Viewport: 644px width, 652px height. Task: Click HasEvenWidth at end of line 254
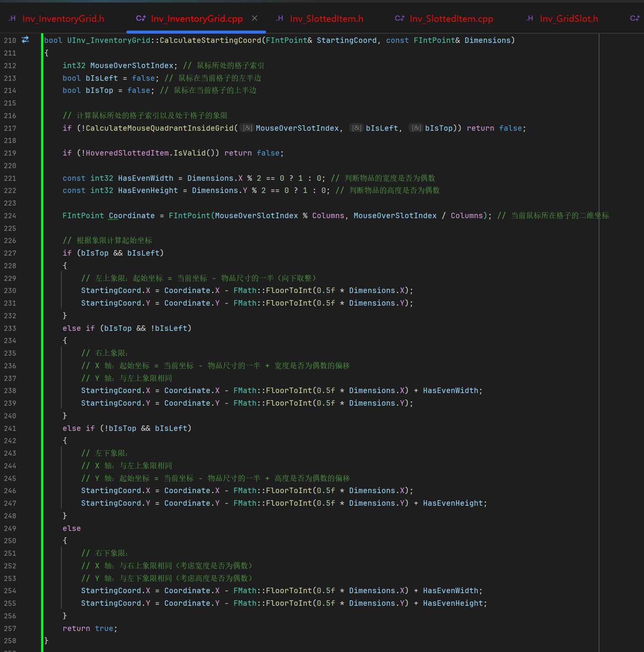click(x=450, y=591)
